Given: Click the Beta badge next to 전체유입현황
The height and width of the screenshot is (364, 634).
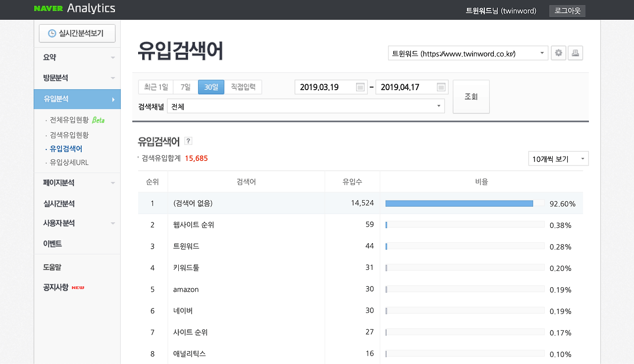Looking at the screenshot, I should coord(99,119).
